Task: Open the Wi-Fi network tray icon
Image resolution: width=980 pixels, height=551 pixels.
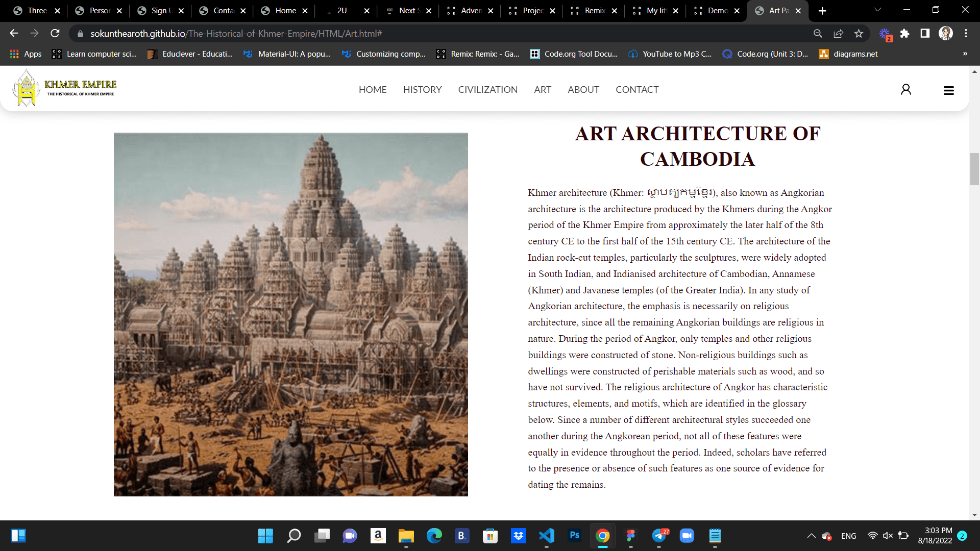Action: point(873,536)
